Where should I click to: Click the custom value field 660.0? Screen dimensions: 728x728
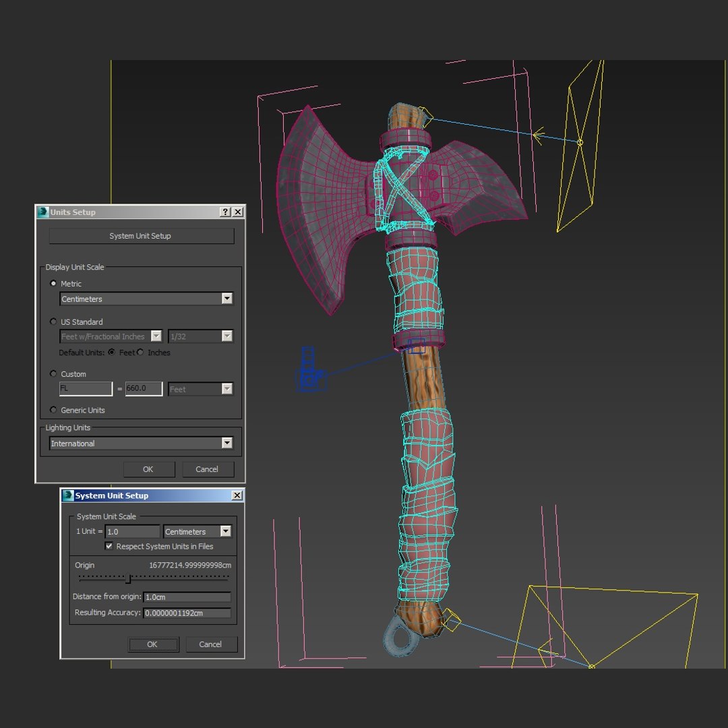144,389
